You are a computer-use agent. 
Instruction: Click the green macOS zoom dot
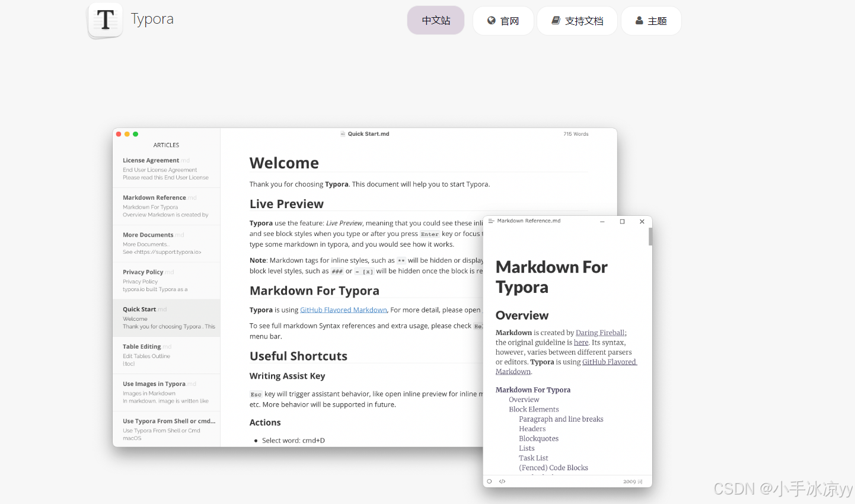(136, 134)
